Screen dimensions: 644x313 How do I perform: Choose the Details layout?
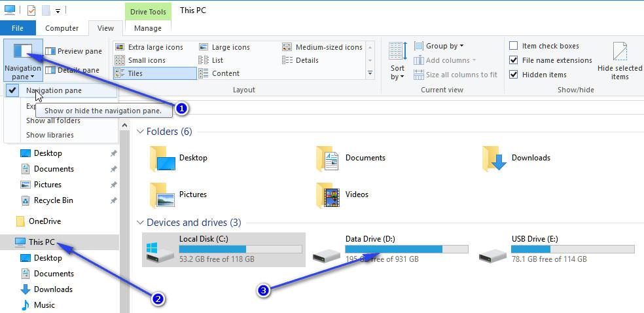click(x=300, y=60)
